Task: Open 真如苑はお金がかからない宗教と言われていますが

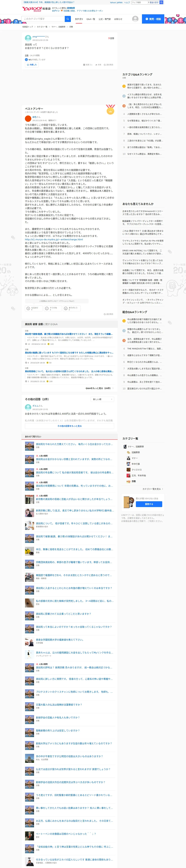Action: tap(74, 459)
